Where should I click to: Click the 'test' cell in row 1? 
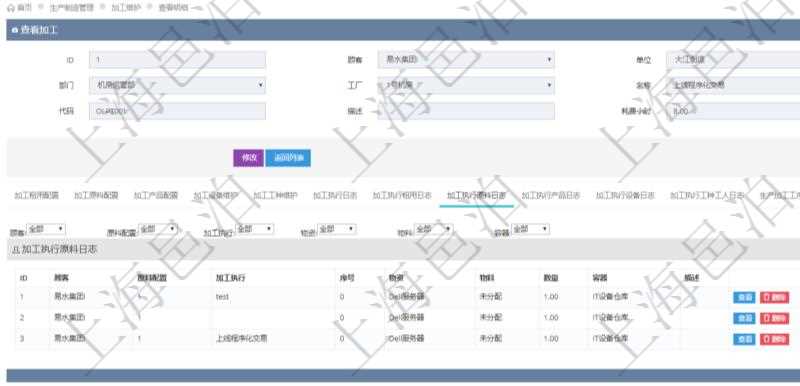222,296
